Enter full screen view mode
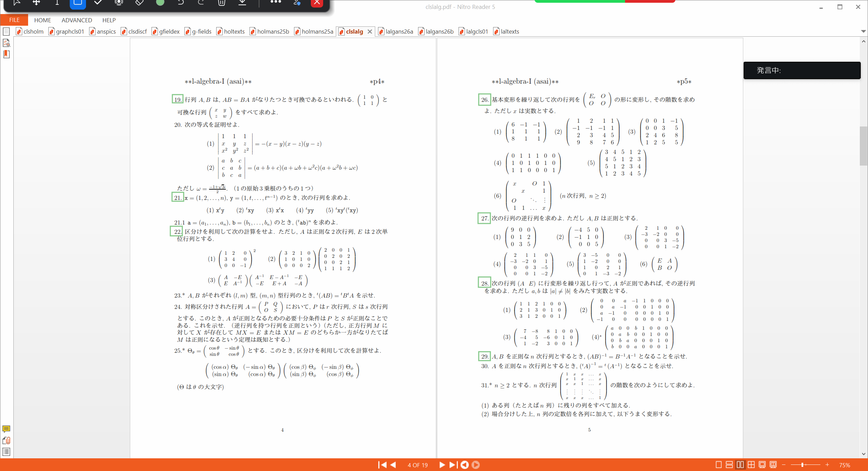The height and width of the screenshot is (471, 868). (762, 465)
